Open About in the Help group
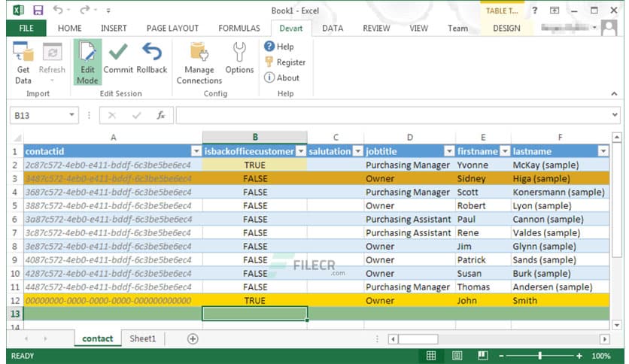Screen dimensions: 629x364 pyautogui.click(x=281, y=77)
